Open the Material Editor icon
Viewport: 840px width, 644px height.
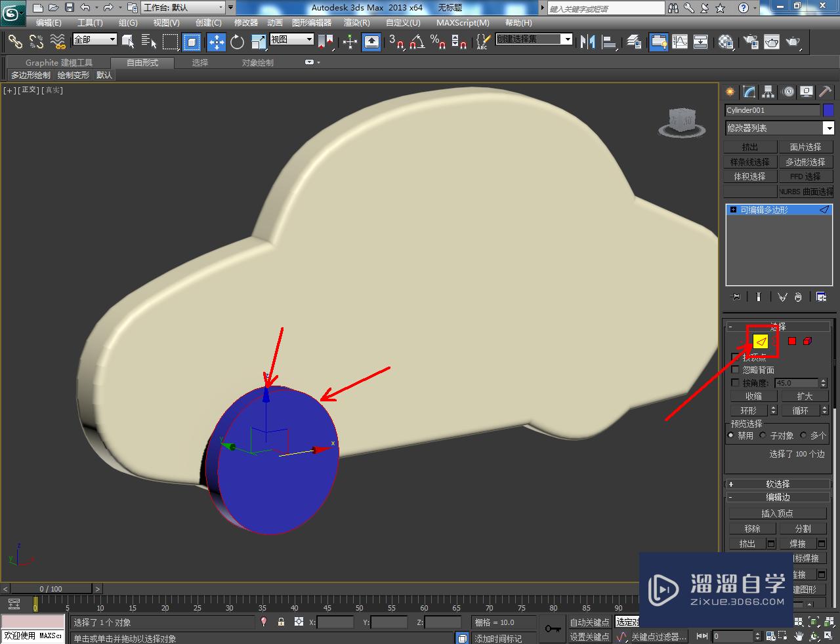pos(725,42)
